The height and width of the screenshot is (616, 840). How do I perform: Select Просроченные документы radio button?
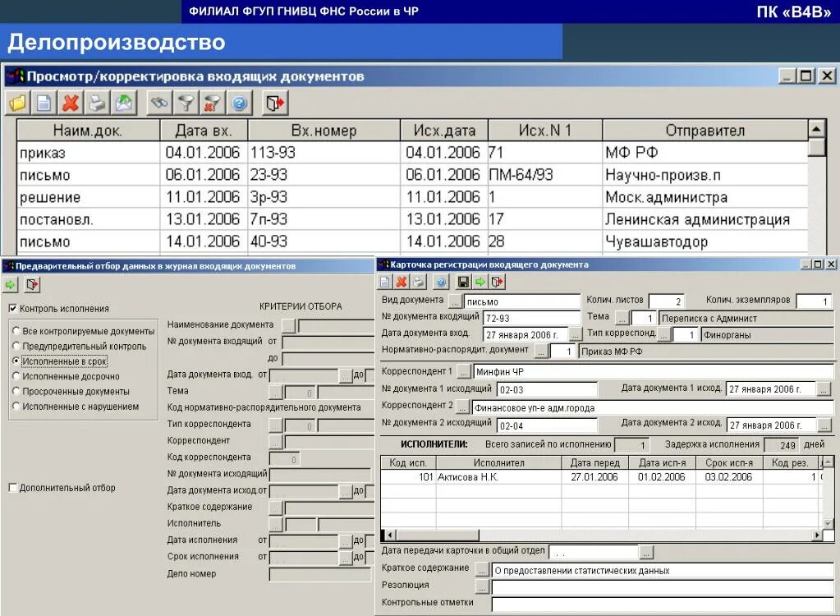[16, 392]
